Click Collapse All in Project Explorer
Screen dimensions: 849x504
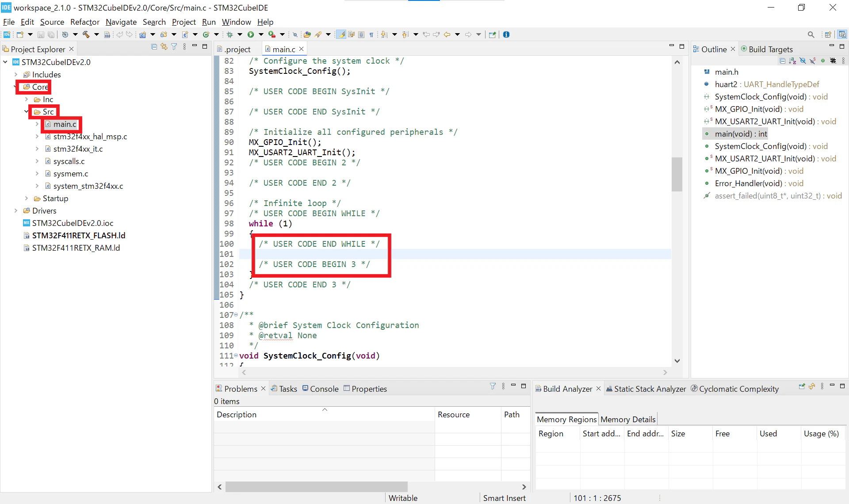(154, 47)
